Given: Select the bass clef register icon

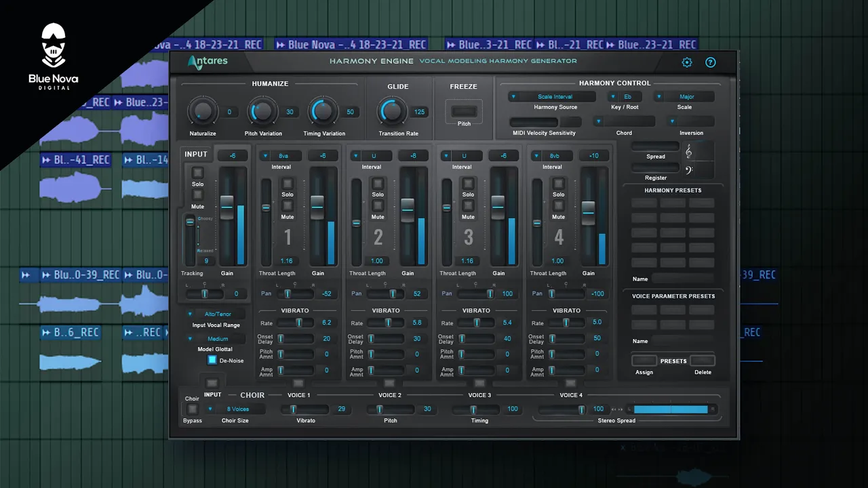Looking at the screenshot, I should pos(689,170).
